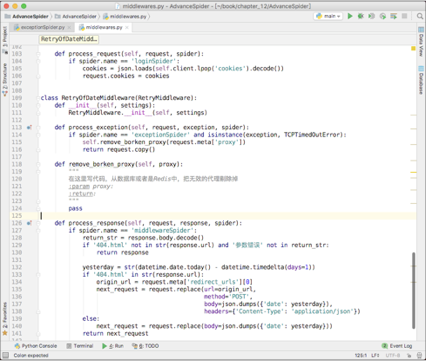Click the LF line separator indicator

tap(375, 355)
